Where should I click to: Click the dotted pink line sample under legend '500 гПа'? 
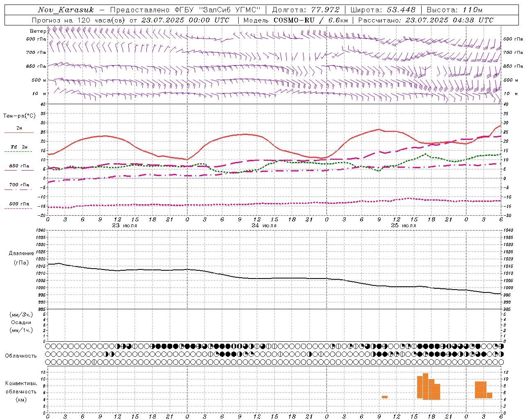tap(18, 209)
